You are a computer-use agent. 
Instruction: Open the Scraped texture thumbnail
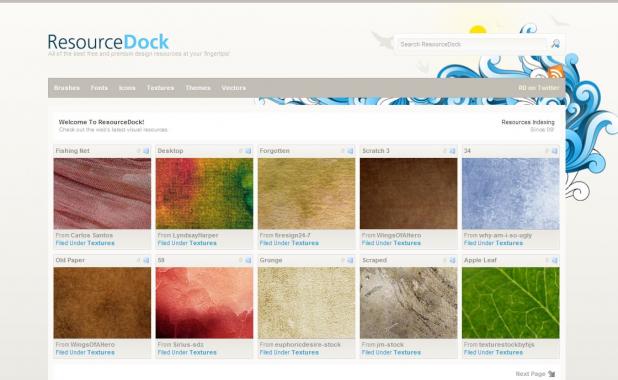(408, 303)
